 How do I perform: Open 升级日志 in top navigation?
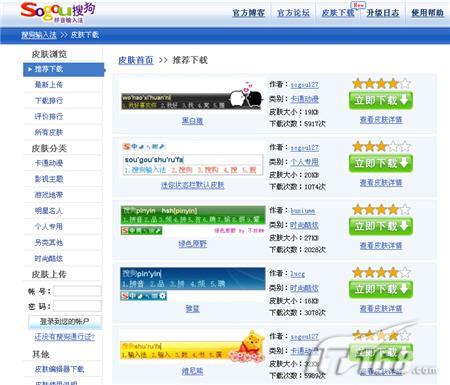[x=383, y=13]
